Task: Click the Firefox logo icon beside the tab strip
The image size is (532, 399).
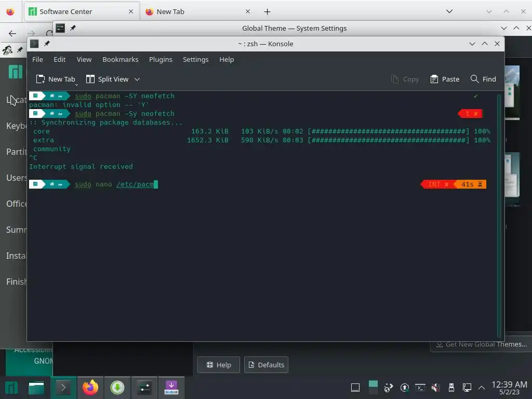Action: (x=10, y=11)
